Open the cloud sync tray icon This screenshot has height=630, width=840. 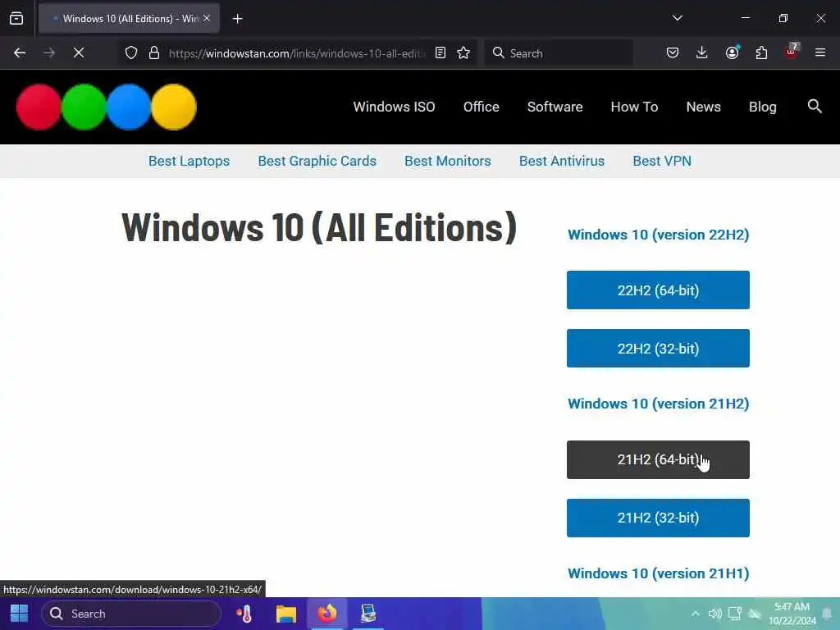pyautogui.click(x=755, y=614)
